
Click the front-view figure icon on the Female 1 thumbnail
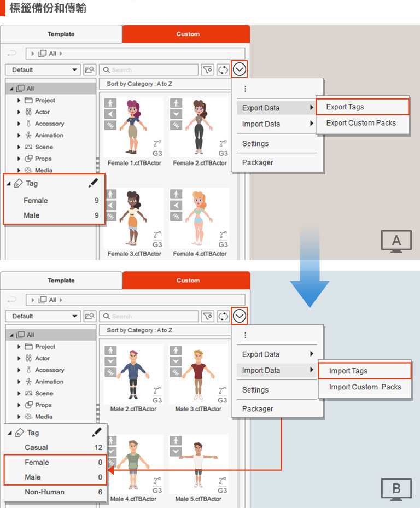click(110, 103)
